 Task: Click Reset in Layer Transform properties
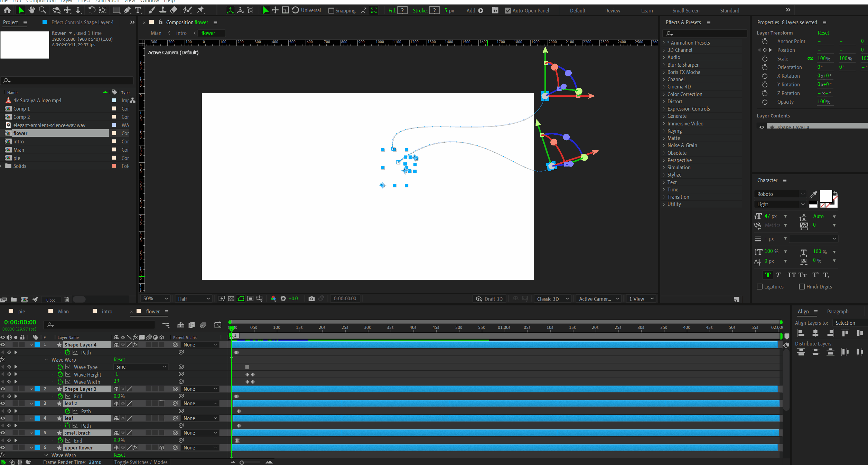(x=823, y=33)
